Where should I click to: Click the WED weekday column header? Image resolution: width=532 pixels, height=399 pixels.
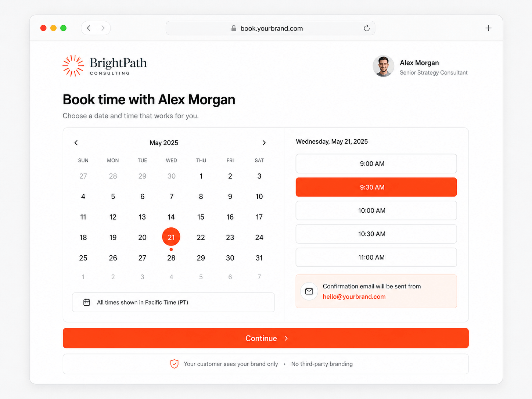(171, 161)
